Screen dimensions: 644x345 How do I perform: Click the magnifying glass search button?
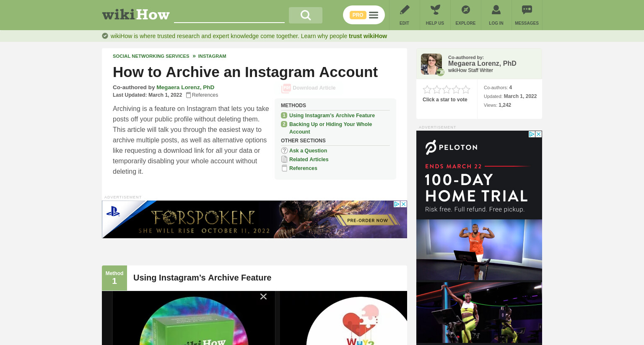[x=306, y=15]
